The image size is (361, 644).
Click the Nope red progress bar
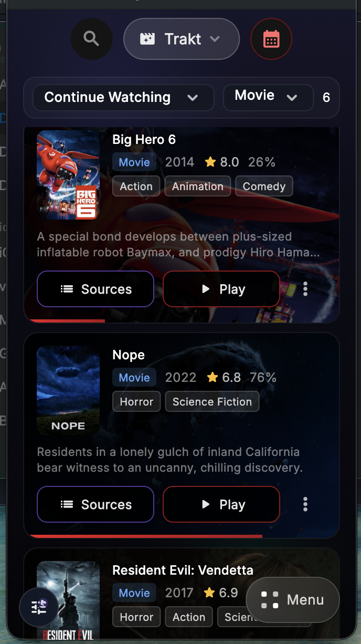pos(146,536)
